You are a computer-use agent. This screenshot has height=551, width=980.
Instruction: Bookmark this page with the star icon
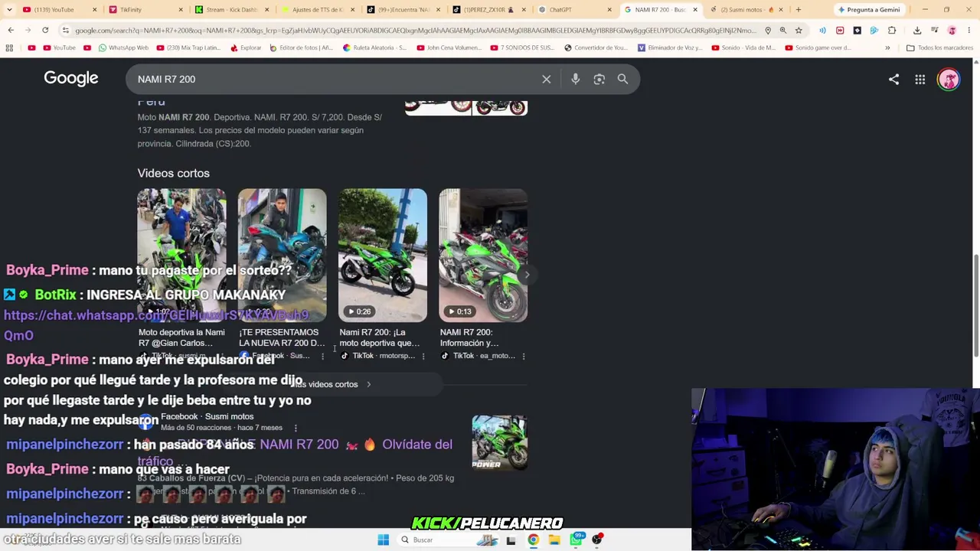(799, 31)
